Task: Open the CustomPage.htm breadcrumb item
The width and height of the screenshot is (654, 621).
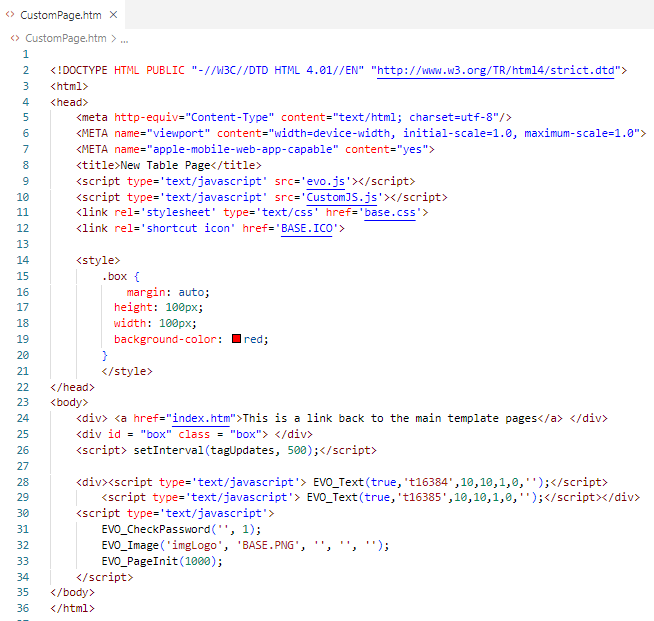Action: pos(66,38)
